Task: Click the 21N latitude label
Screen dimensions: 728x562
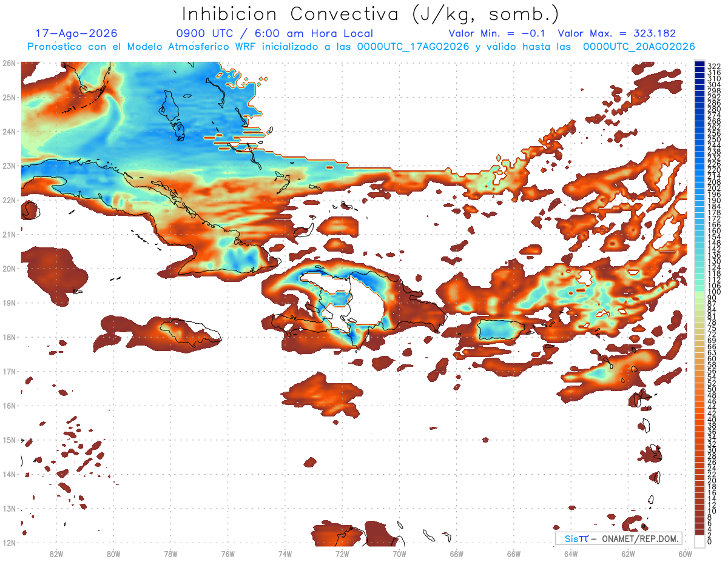Action: [x=9, y=234]
